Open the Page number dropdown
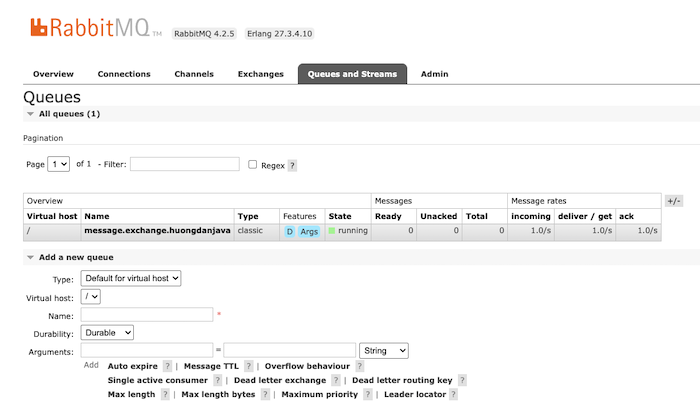The width and height of the screenshot is (700, 401). coord(59,164)
